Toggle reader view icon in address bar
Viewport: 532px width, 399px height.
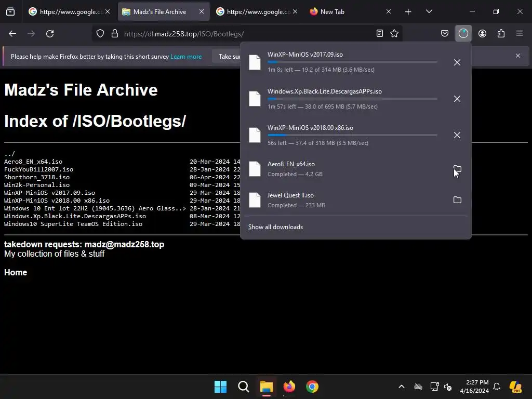pyautogui.click(x=380, y=33)
